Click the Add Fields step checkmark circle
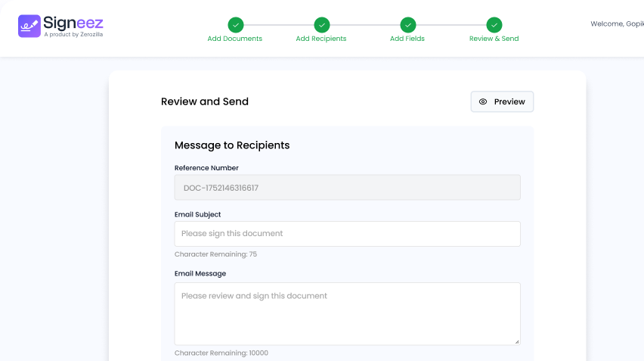The width and height of the screenshot is (644, 361). point(407,25)
